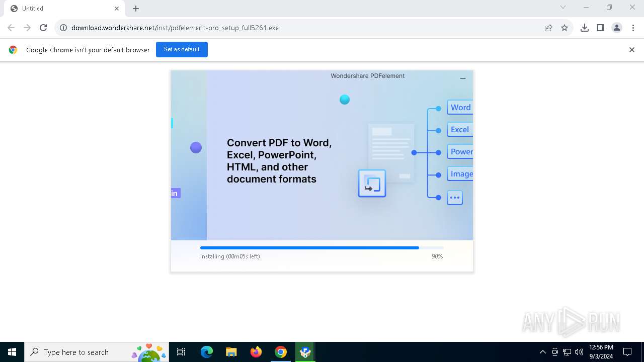Click the Convert PDF to Word headline

(279, 161)
